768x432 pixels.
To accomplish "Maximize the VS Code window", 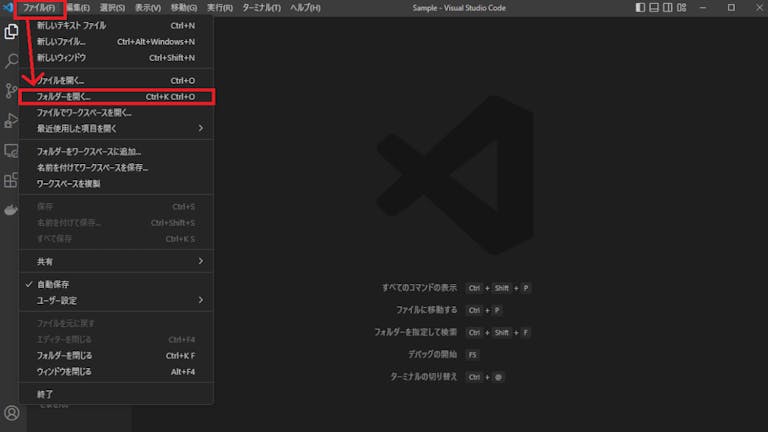I will coord(731,7).
